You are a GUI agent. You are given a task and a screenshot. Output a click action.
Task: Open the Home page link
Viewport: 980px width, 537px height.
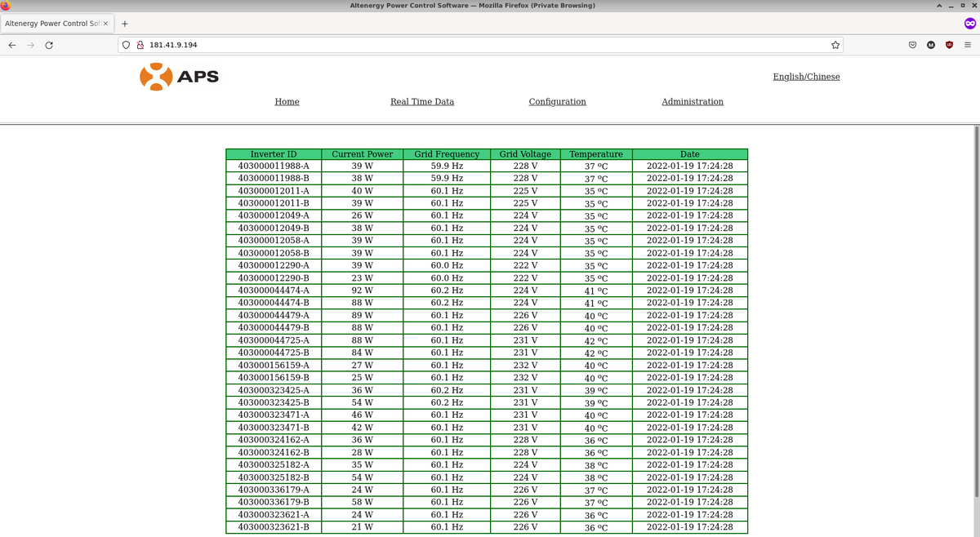287,102
